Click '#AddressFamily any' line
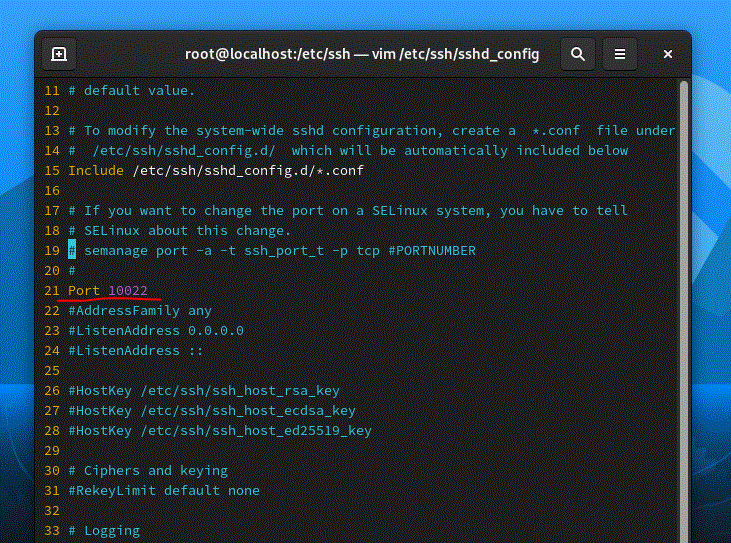 coord(140,311)
